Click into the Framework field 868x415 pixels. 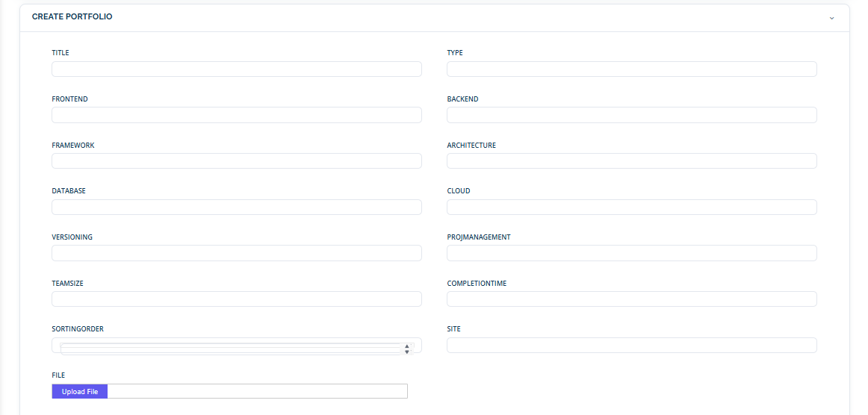(x=237, y=161)
